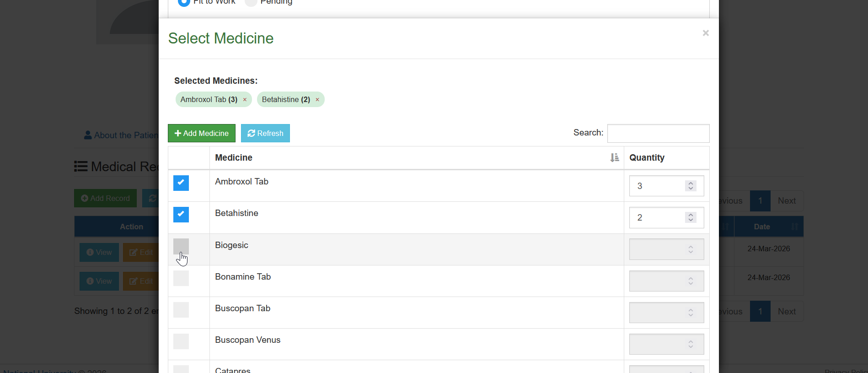Click first Edit button in background table

coord(141,252)
